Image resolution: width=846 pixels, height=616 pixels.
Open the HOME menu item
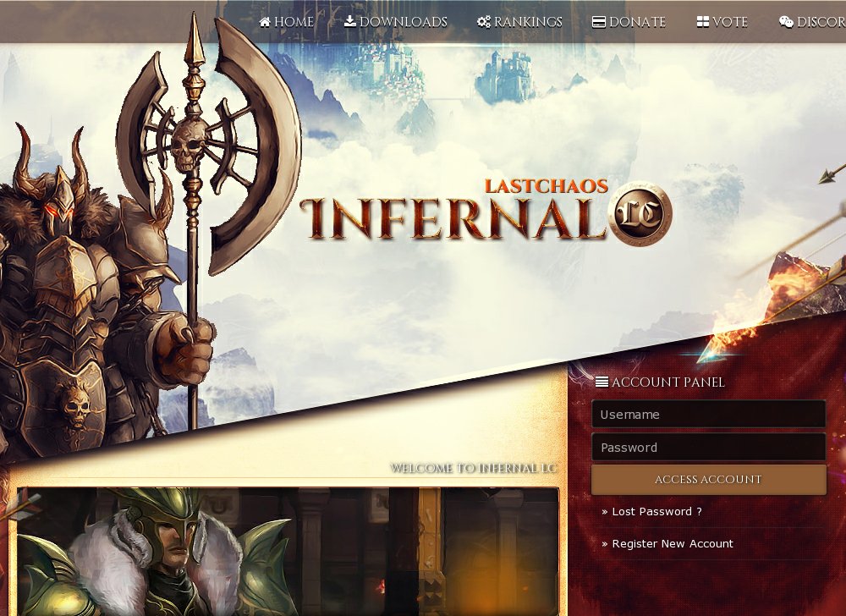[x=290, y=22]
